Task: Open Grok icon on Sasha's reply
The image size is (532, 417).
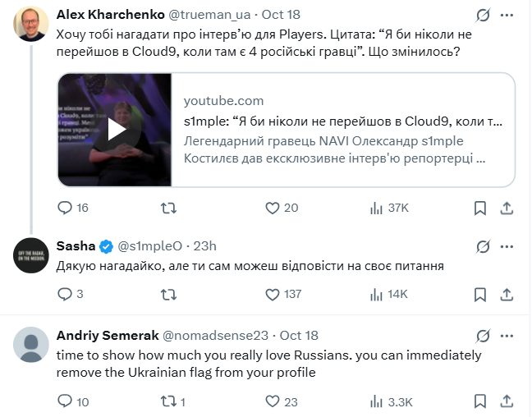Action: tap(484, 246)
